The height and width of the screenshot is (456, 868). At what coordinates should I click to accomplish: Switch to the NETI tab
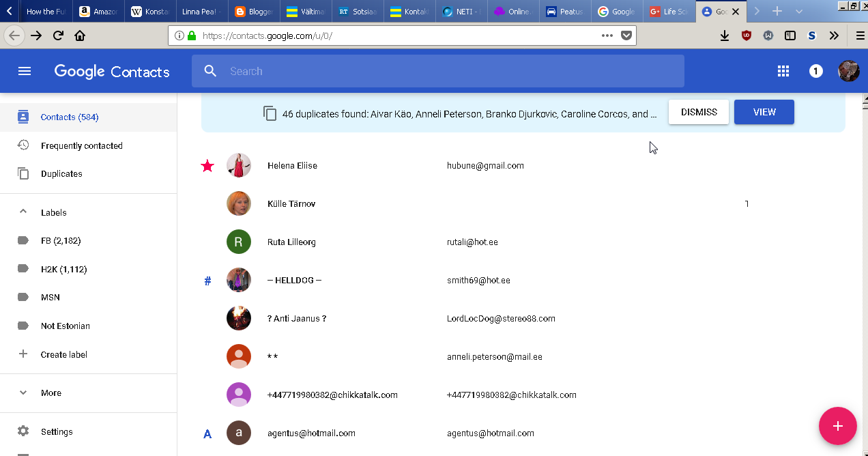(x=461, y=11)
